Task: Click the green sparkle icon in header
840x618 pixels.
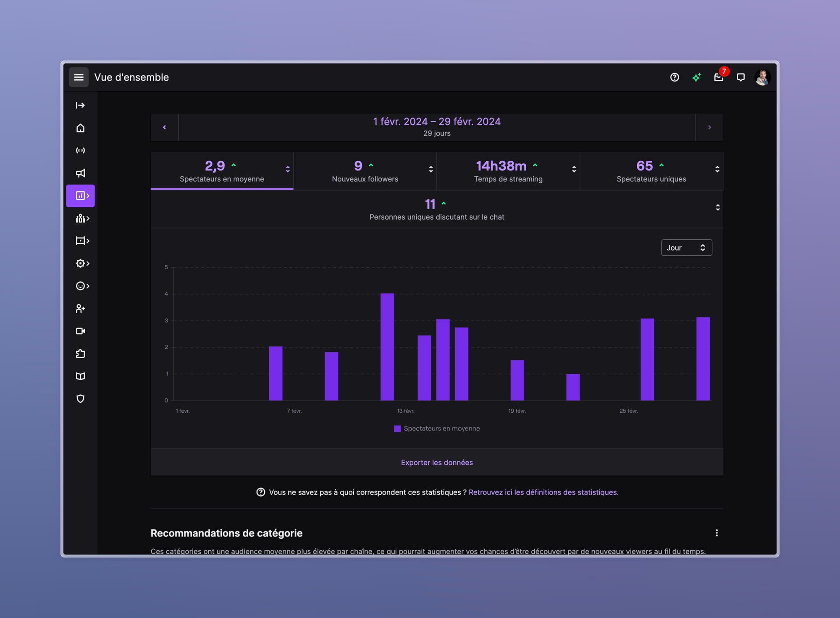Action: tap(697, 77)
